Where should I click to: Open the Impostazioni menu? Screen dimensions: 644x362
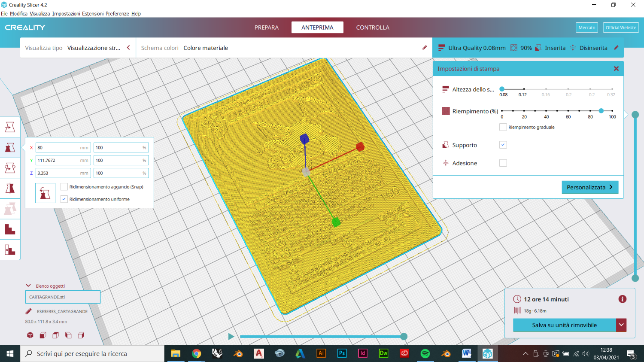click(x=66, y=14)
